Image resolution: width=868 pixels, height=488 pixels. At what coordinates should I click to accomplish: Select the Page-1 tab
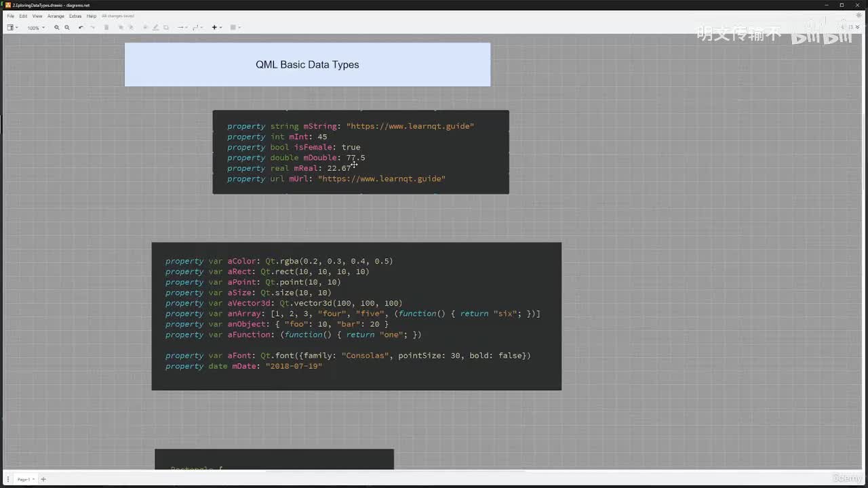[x=24, y=479]
